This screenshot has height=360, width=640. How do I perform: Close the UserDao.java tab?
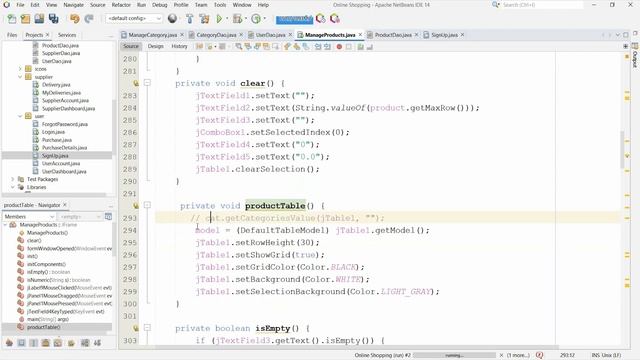(x=290, y=35)
